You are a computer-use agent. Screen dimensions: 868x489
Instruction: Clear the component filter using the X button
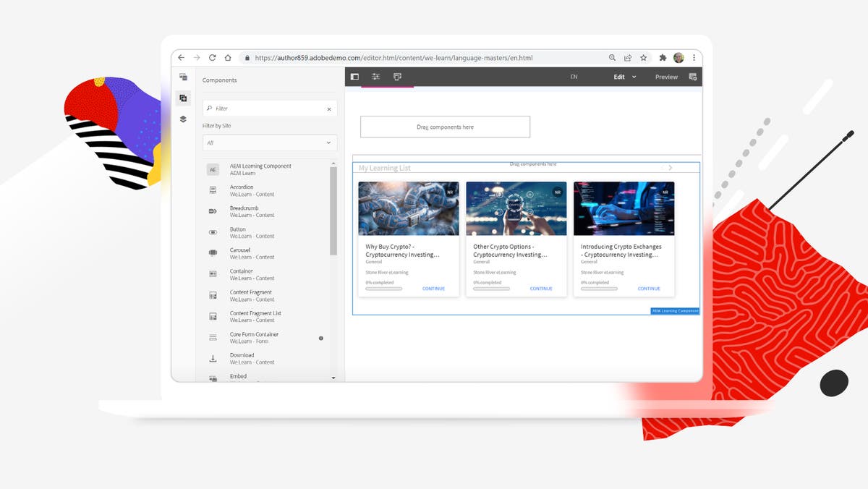coord(329,108)
